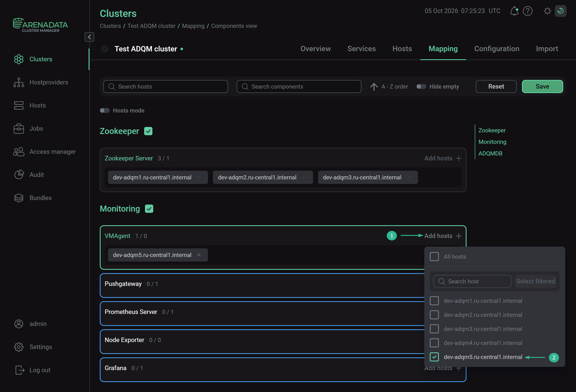Open the admin profile icon
Image resolution: width=576 pixels, height=392 pixels.
19,324
